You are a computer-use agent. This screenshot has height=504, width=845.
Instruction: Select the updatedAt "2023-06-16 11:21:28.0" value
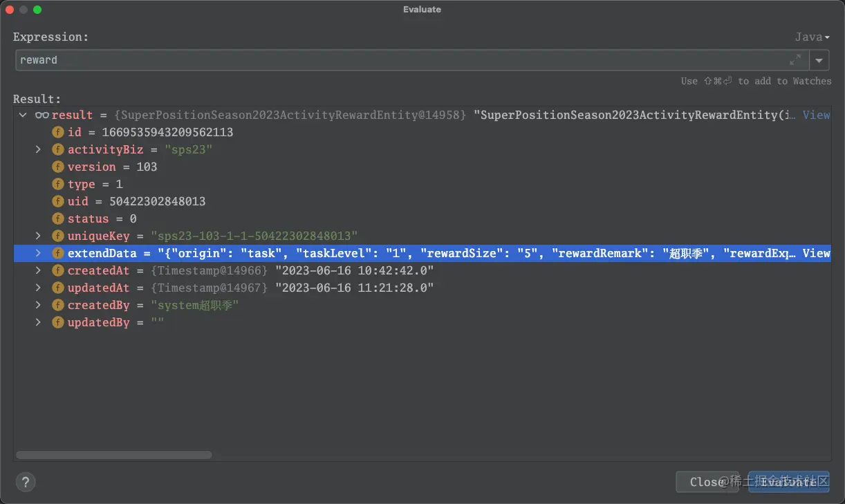pos(354,288)
